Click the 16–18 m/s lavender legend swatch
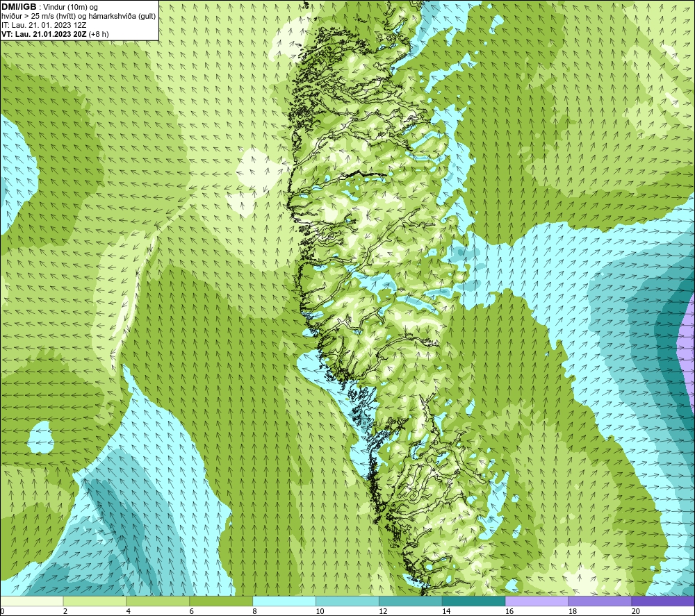 pyautogui.click(x=537, y=601)
